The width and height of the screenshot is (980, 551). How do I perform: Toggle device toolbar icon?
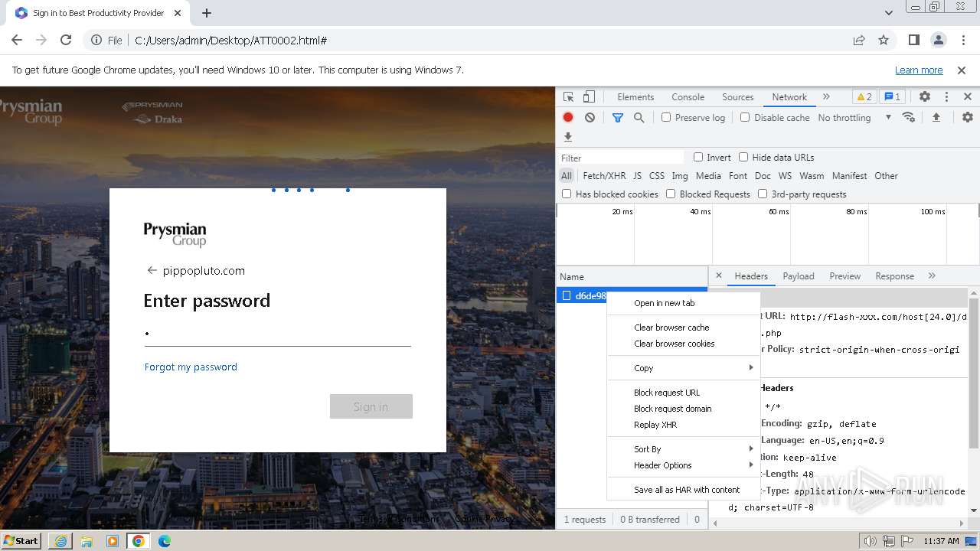(589, 97)
